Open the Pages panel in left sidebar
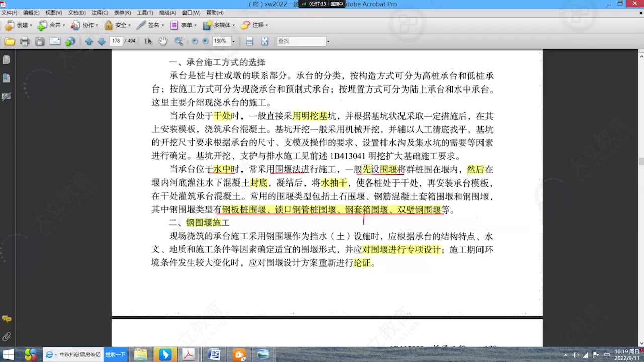 [x=7, y=60]
